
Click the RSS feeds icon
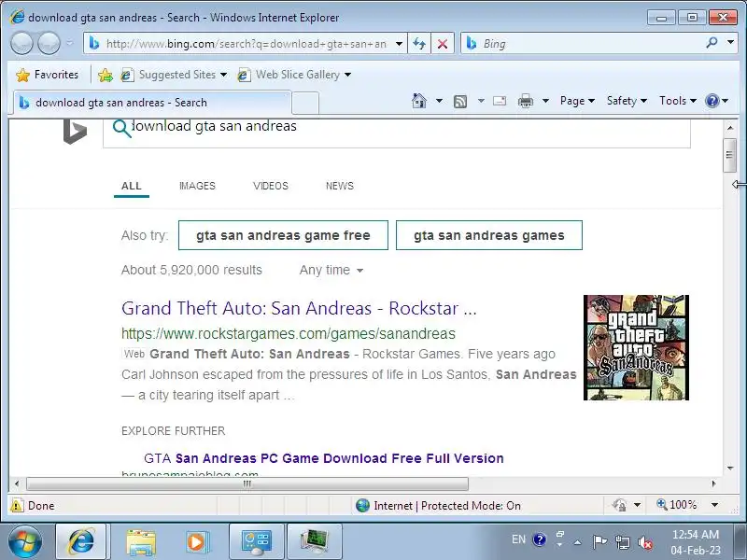click(460, 101)
